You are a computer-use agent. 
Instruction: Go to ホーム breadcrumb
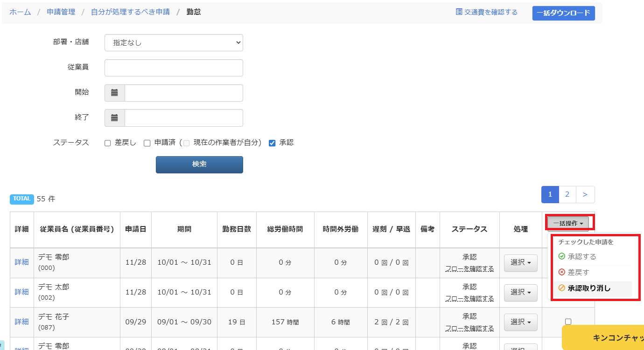(x=20, y=12)
